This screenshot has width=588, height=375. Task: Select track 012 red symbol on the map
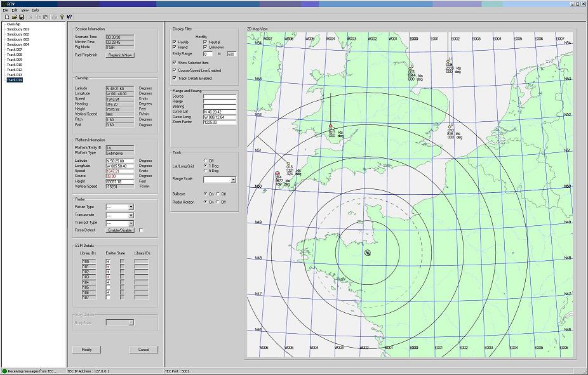[x=330, y=126]
